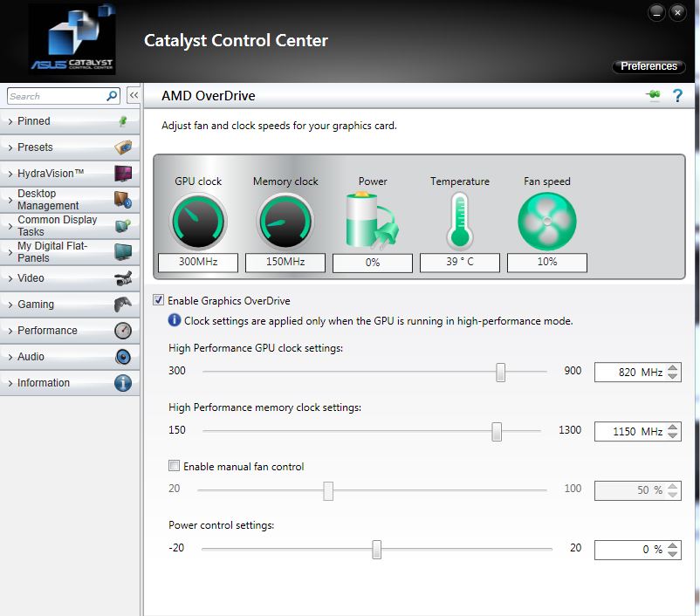Click the green pin icon beside Pinned

[x=123, y=121]
